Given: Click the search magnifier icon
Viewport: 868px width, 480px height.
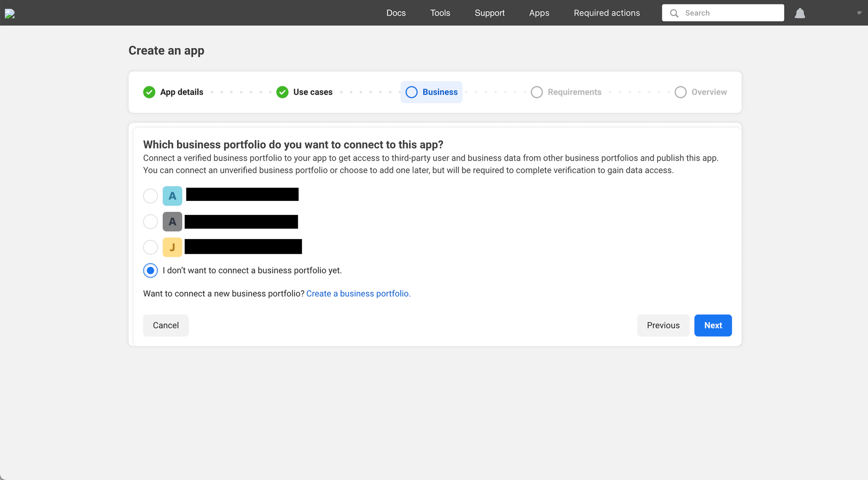Looking at the screenshot, I should [x=674, y=13].
